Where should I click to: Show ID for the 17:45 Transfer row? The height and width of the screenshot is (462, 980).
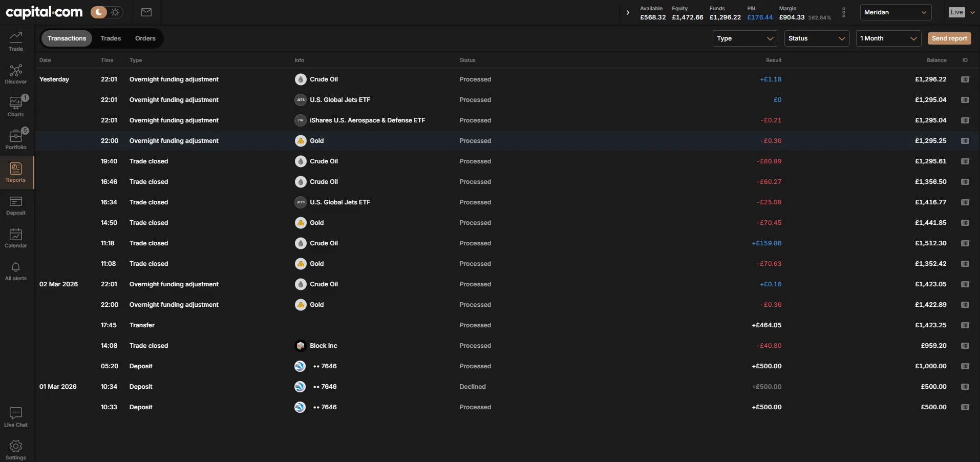click(965, 325)
